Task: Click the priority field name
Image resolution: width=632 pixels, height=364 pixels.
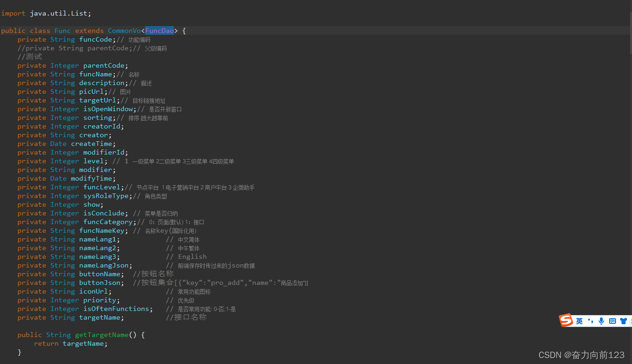Action: tap(100, 300)
